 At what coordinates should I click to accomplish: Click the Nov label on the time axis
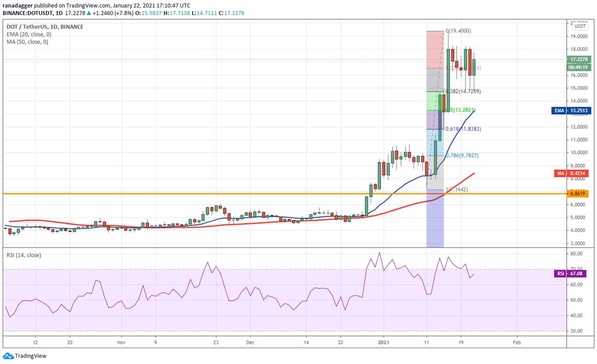point(121,342)
